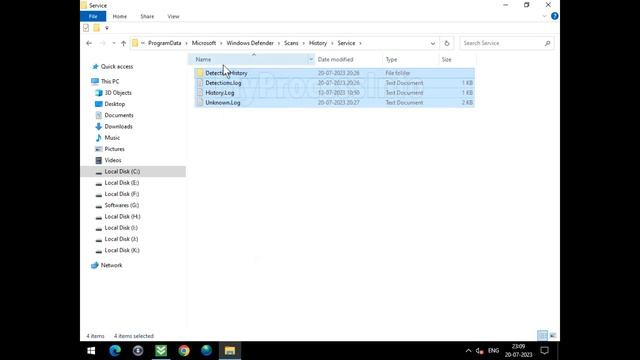Image resolution: width=640 pixels, height=360 pixels.
Task: Expand address bar history dropdown
Action: [x=433, y=43]
